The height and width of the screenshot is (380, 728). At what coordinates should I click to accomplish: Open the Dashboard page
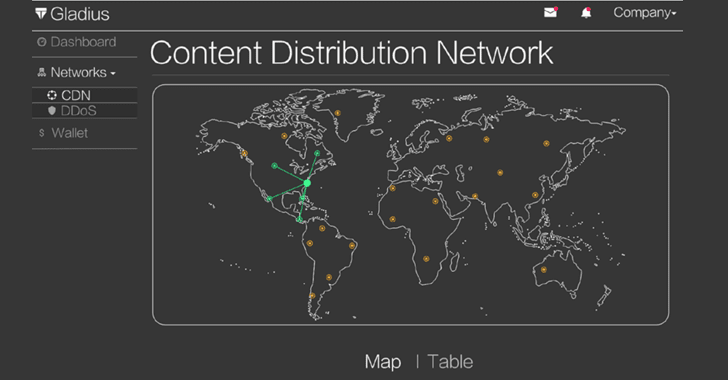click(83, 42)
